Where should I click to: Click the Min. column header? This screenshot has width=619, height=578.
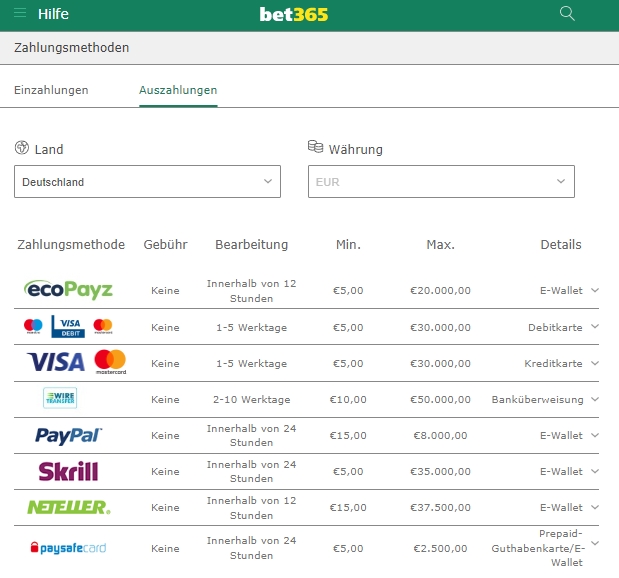tap(348, 244)
